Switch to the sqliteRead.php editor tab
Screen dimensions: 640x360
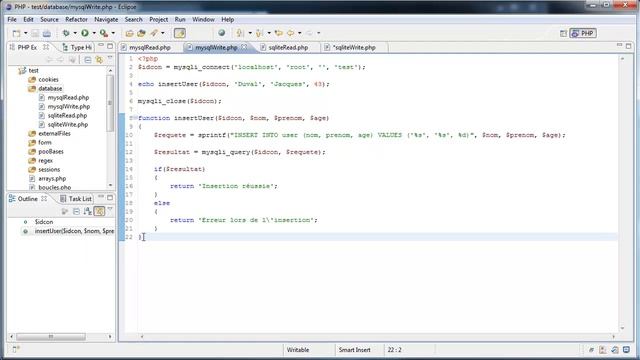tap(288, 48)
